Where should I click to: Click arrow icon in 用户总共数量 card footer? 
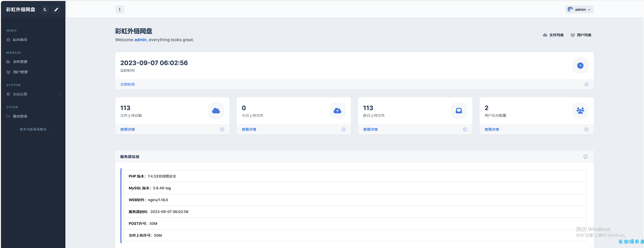click(x=586, y=129)
